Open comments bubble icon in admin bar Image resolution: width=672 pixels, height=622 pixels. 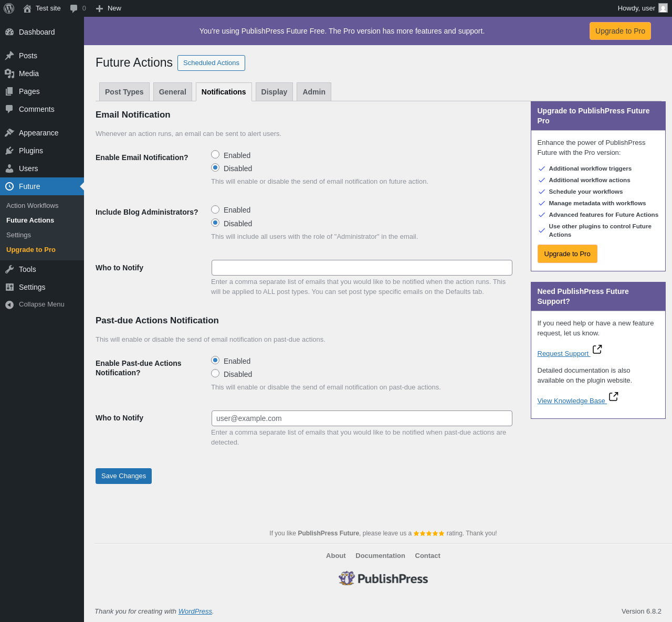click(74, 8)
